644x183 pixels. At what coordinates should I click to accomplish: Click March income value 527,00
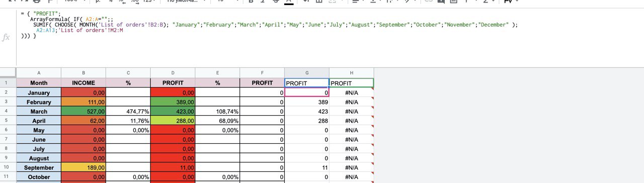(x=84, y=111)
